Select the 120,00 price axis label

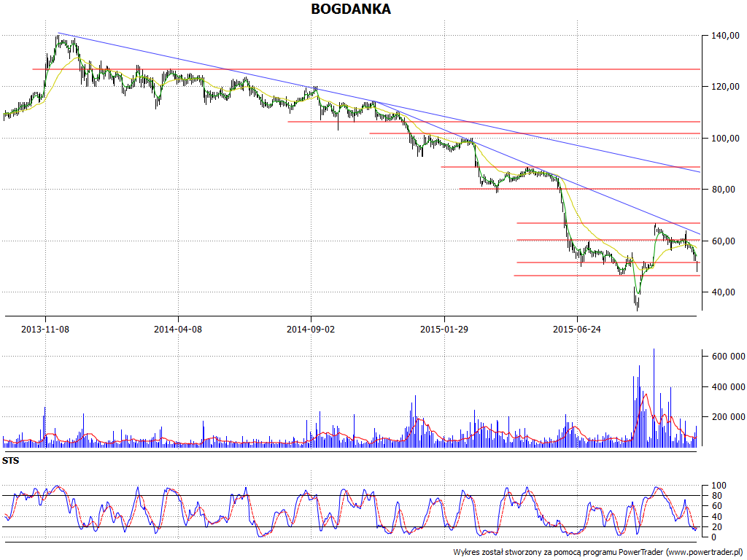coord(725,87)
